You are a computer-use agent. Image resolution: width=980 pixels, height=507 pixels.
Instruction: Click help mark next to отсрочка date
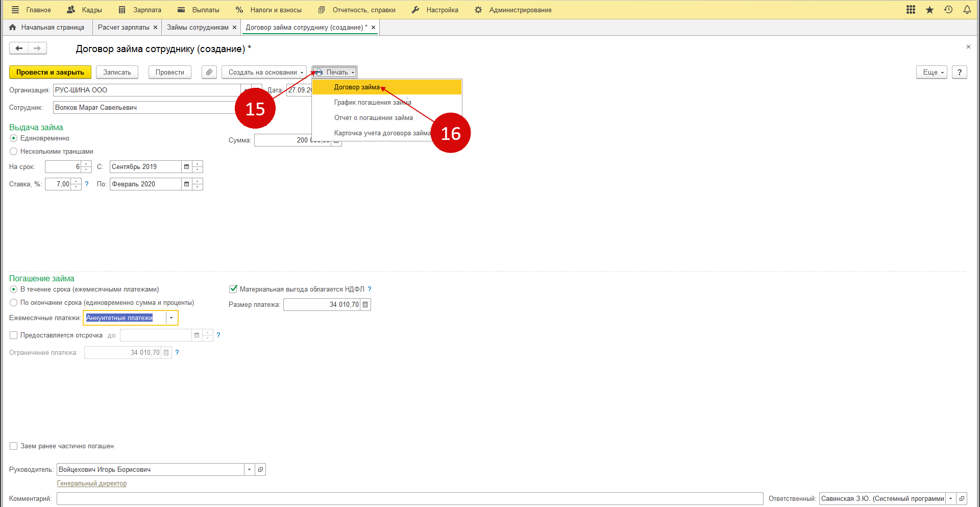[218, 335]
